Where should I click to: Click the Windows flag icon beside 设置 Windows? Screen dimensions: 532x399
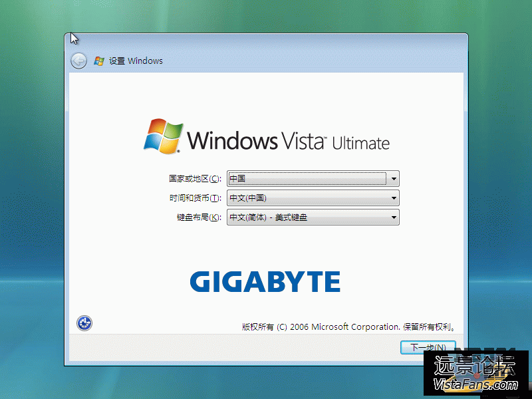(99, 61)
